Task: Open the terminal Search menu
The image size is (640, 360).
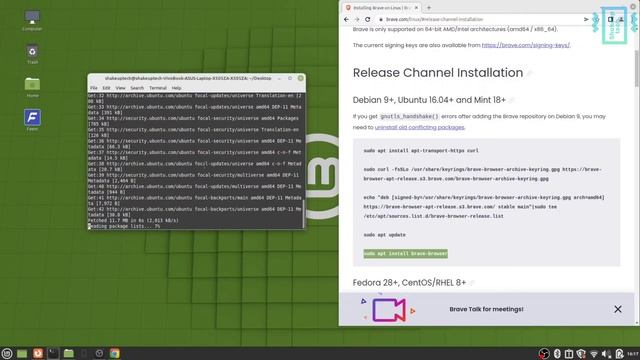Action: pos(137,88)
